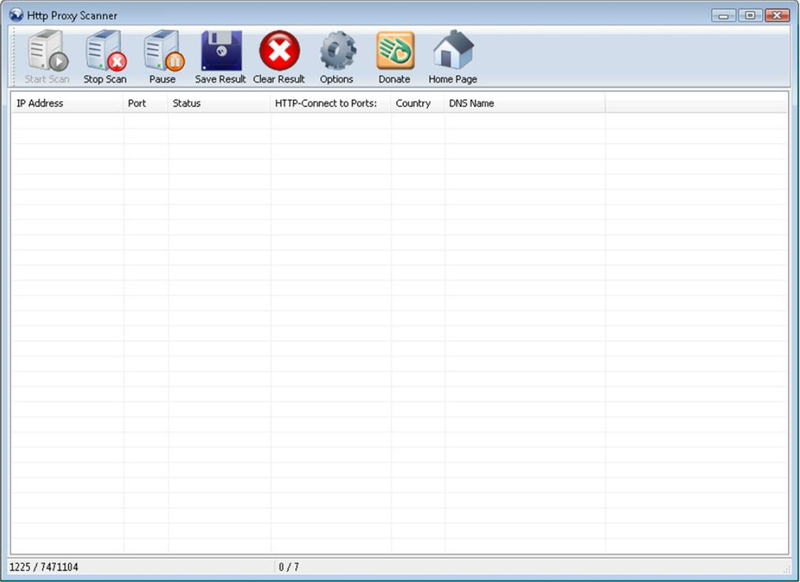Click the 0 / 7 status bar counter

coord(289,567)
